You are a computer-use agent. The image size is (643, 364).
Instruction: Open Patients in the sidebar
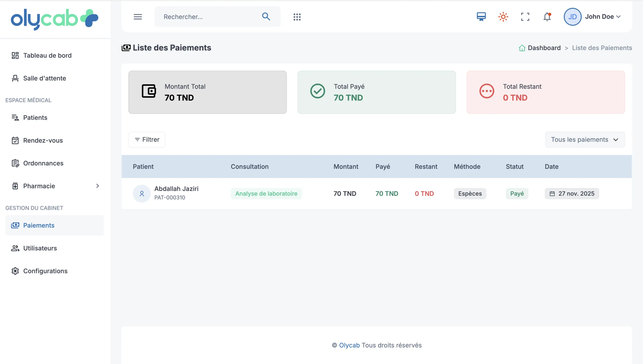pos(35,118)
